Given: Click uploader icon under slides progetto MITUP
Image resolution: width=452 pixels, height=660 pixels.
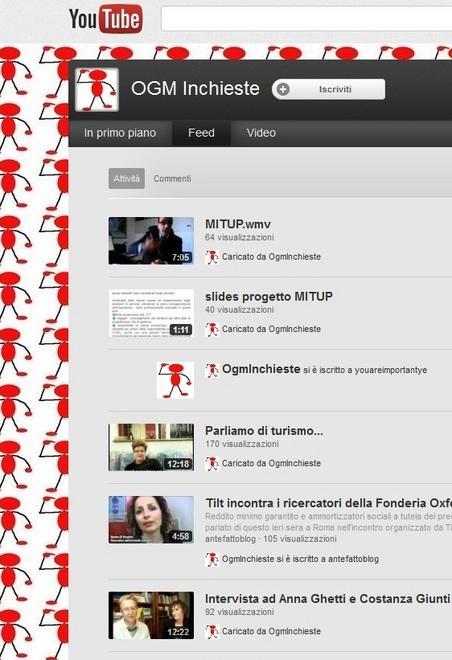Looking at the screenshot, I should pyautogui.click(x=212, y=329).
